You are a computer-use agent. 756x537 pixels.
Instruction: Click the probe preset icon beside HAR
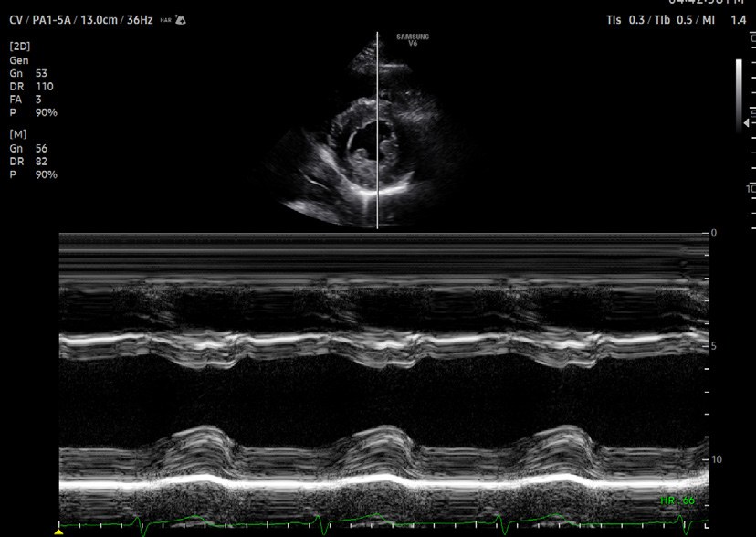point(181,20)
